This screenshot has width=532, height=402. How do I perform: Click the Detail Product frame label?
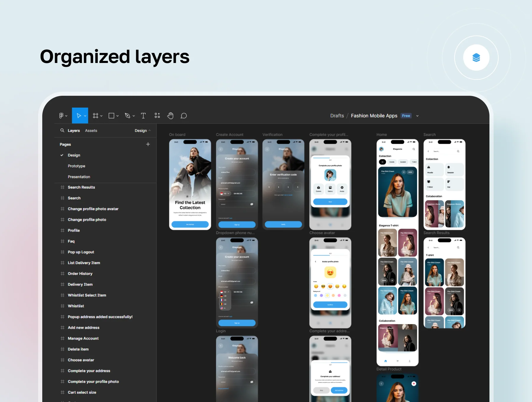[389, 369]
